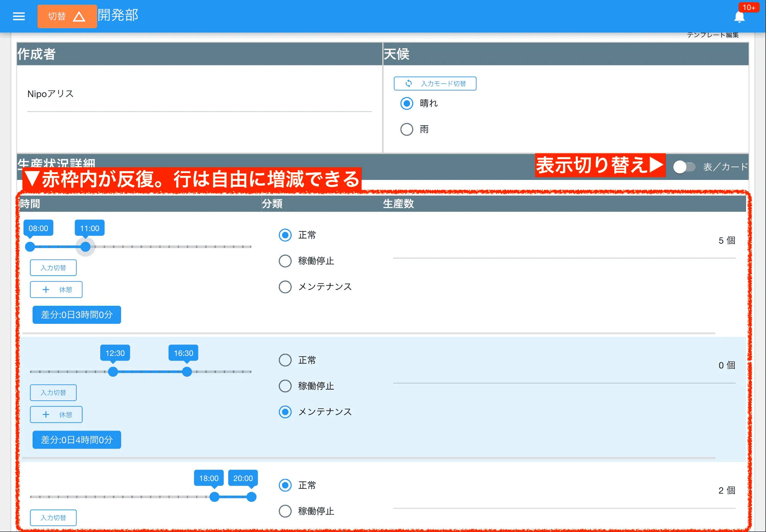Open テンプレート編集 at the top right
766x532 pixels.
pos(713,34)
